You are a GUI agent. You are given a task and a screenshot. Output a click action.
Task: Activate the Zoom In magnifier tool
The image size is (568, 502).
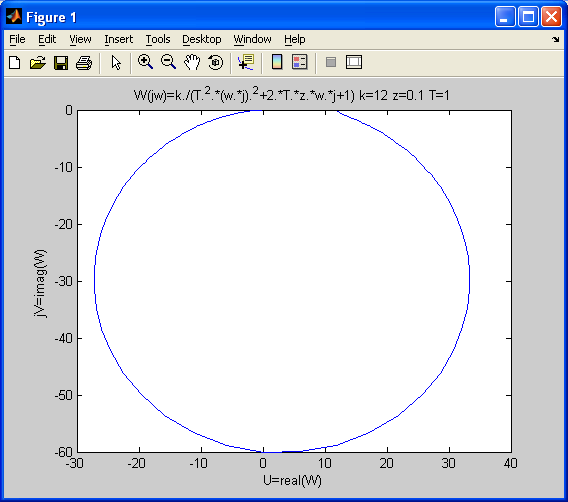[145, 62]
